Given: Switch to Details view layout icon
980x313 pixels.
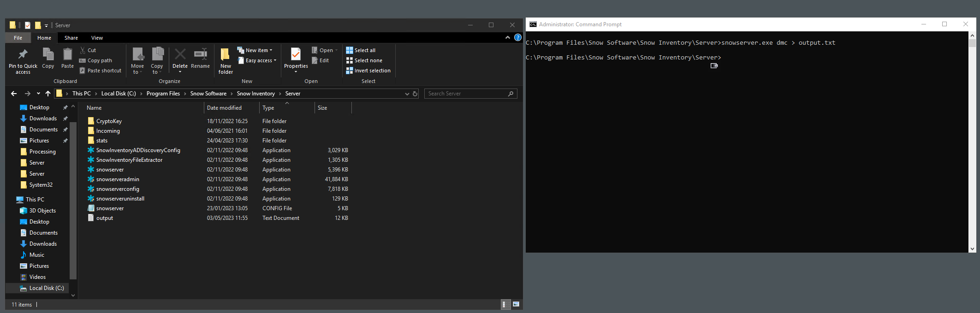Looking at the screenshot, I should (505, 304).
